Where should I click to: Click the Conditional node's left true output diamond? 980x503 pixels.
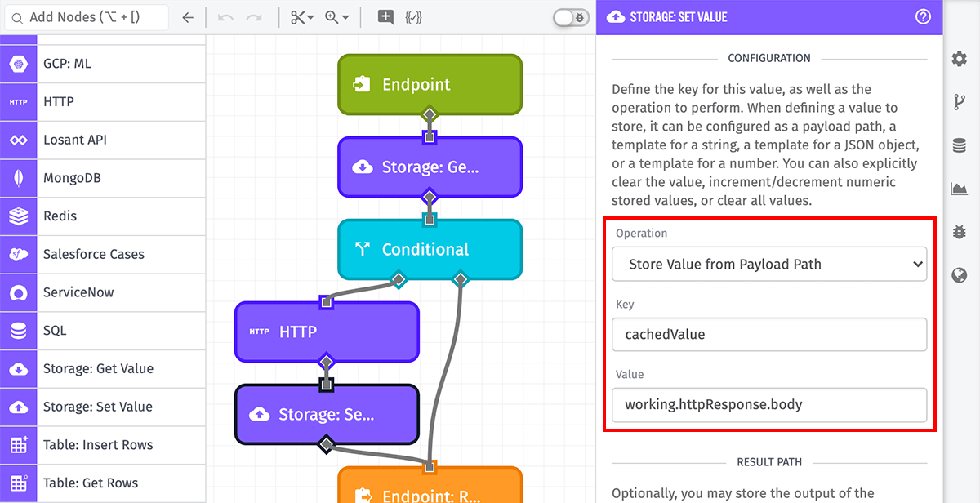(399, 279)
